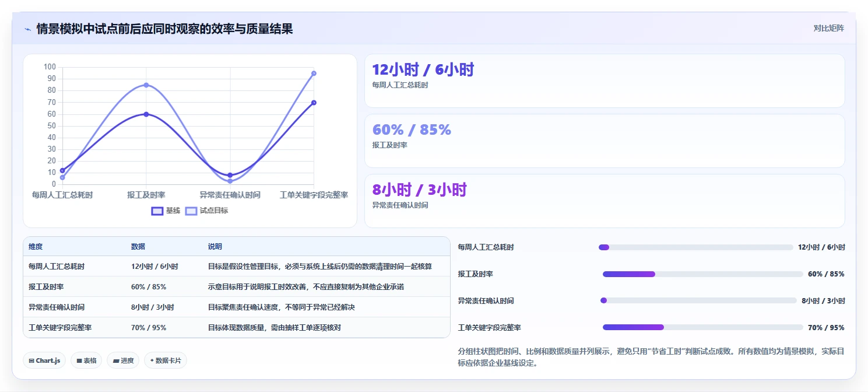Click the 异常责任确认时间 progress bar

click(698, 301)
